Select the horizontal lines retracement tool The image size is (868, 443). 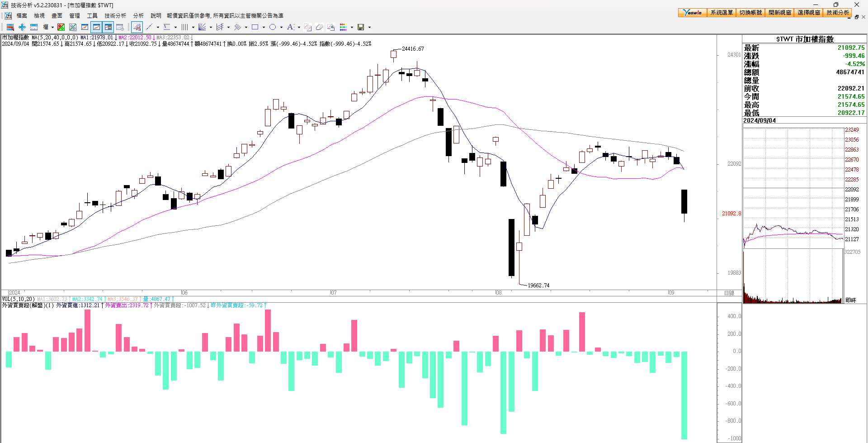click(x=167, y=27)
